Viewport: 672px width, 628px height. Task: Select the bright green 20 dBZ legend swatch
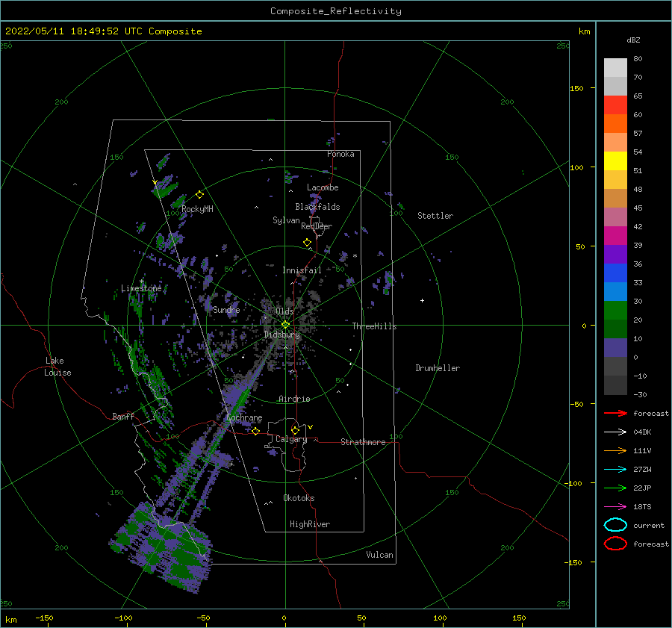pos(615,311)
